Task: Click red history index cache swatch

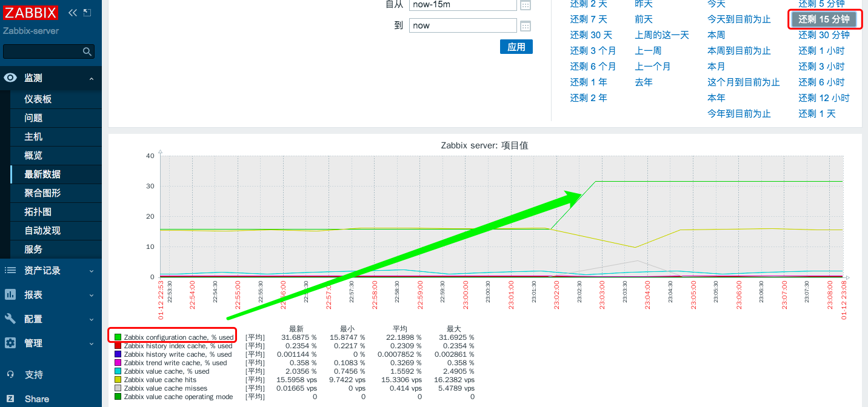Action: point(118,346)
